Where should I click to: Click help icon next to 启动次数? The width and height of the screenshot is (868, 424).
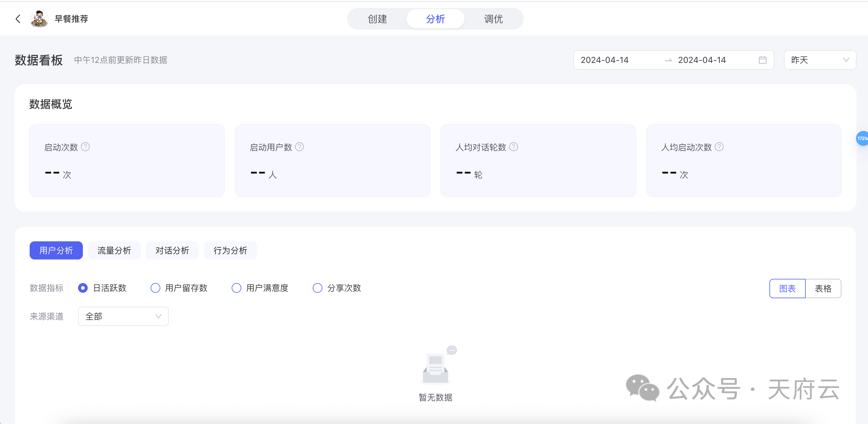pyautogui.click(x=86, y=147)
